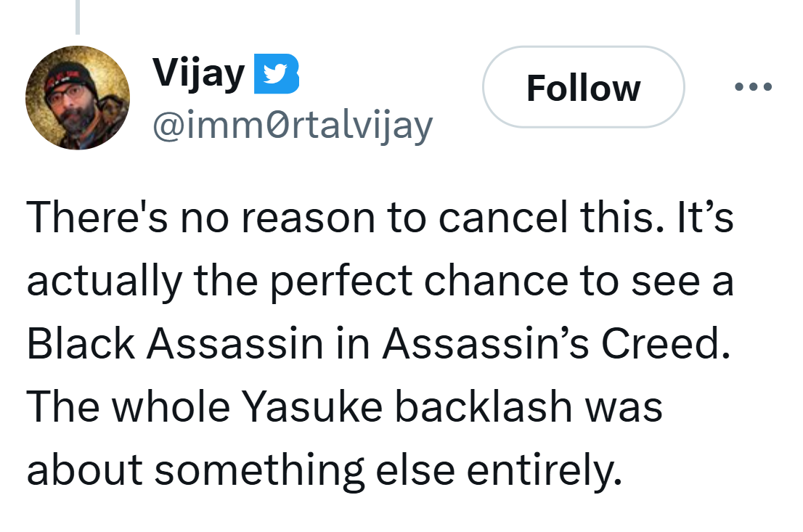Click the thread connector line above the avatar

77,16
